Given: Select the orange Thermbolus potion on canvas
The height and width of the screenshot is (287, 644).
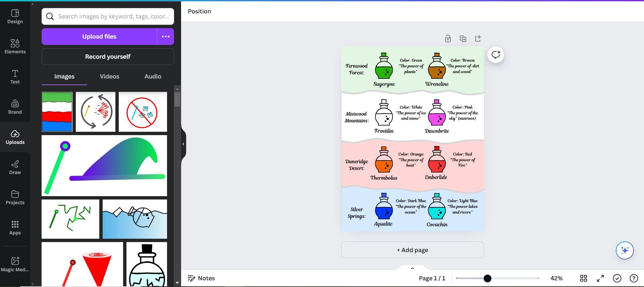Looking at the screenshot, I should click(x=384, y=160).
